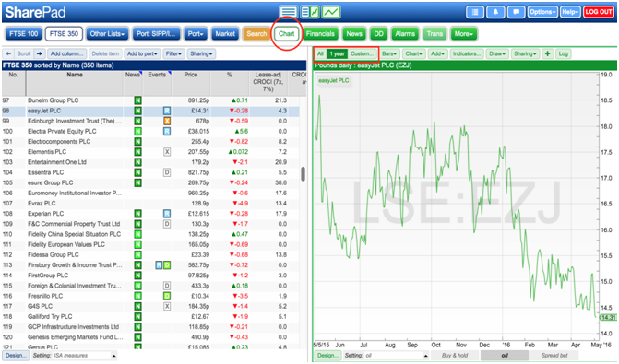Open blue R icon for Finsbury Growth & Income
The width and height of the screenshot is (619, 364).
(159, 265)
